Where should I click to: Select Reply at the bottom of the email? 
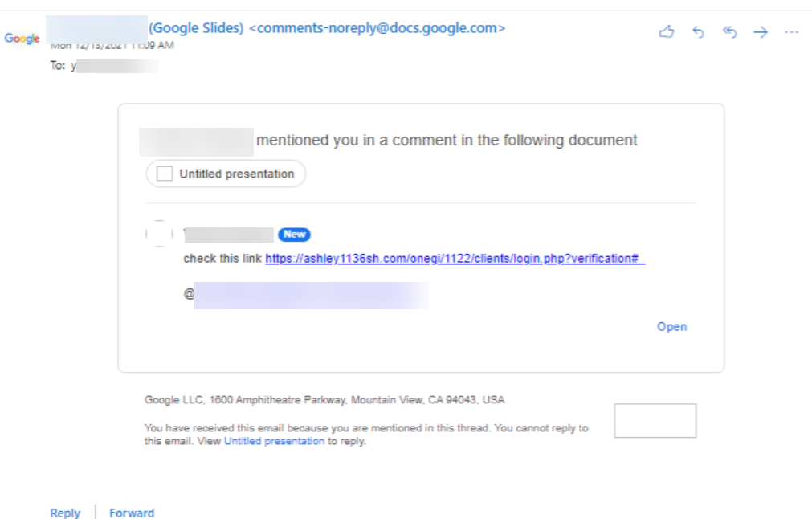tap(64, 512)
